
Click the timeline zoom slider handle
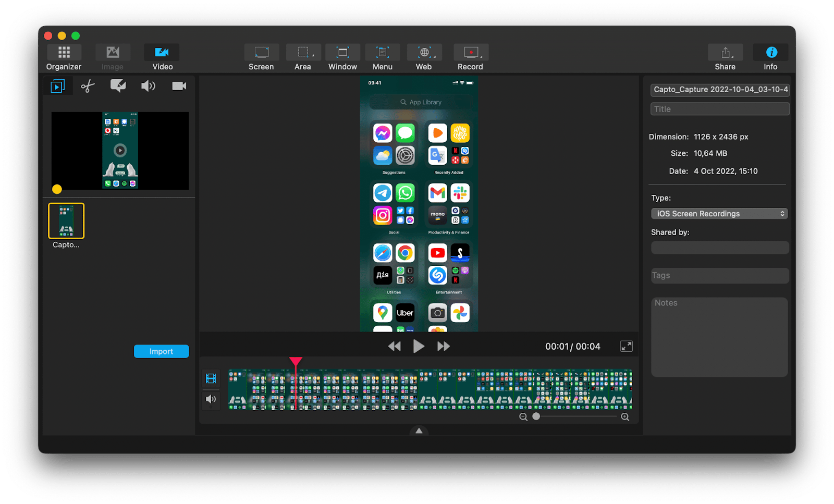tap(536, 416)
